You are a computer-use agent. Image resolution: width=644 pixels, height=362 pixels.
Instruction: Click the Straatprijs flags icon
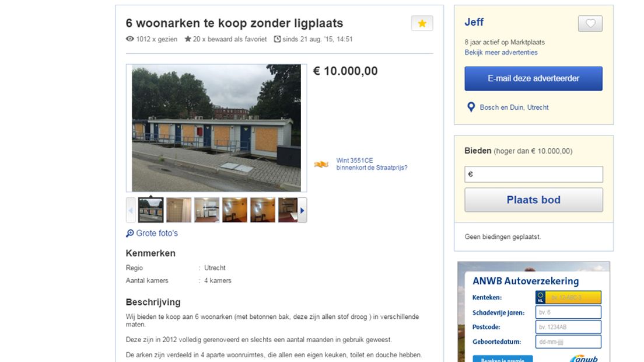pyautogui.click(x=321, y=164)
